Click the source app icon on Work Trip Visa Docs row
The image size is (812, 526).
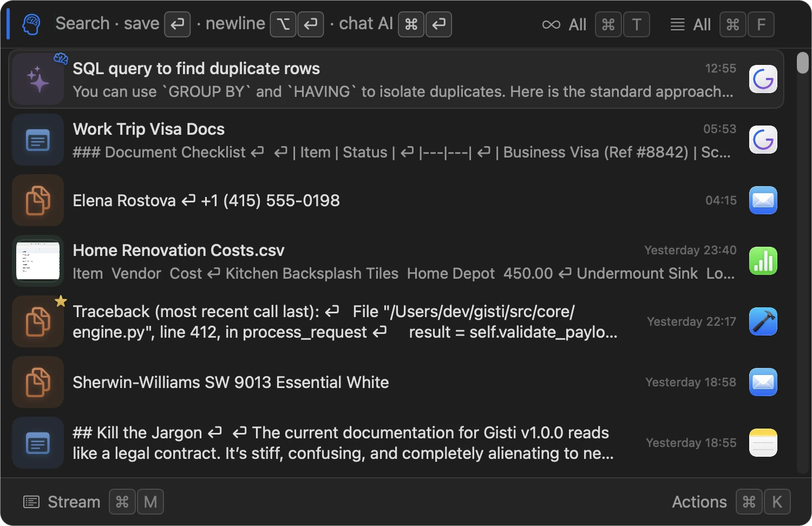tap(763, 140)
